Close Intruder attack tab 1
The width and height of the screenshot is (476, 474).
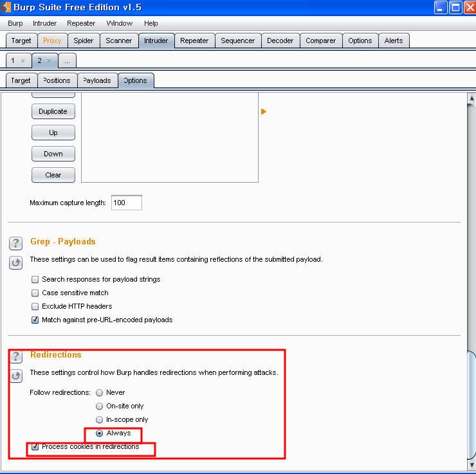pyautogui.click(x=23, y=60)
